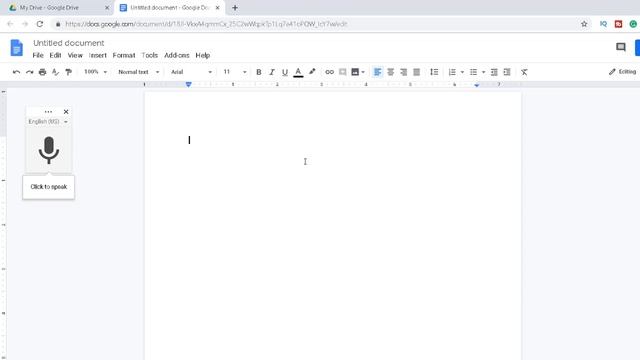Open the Arial font dropdown
Screen dimensions: 640x360
pos(191,72)
